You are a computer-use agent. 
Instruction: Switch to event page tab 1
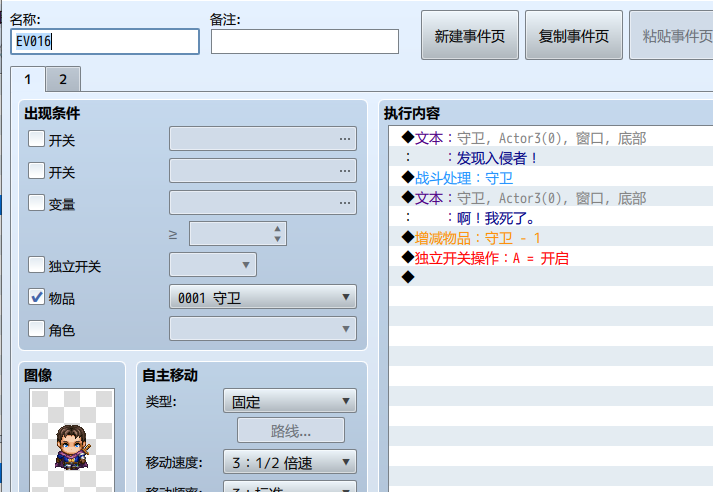(28, 79)
